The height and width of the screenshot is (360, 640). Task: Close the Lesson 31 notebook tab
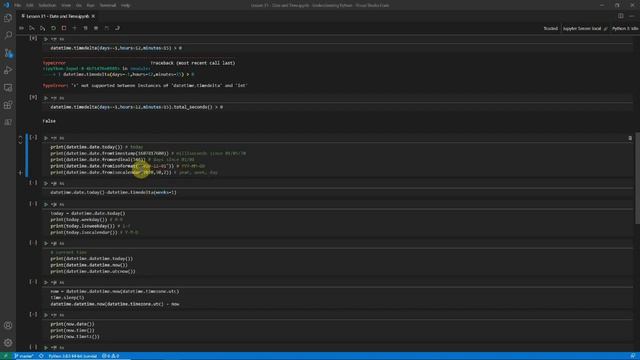click(x=93, y=16)
